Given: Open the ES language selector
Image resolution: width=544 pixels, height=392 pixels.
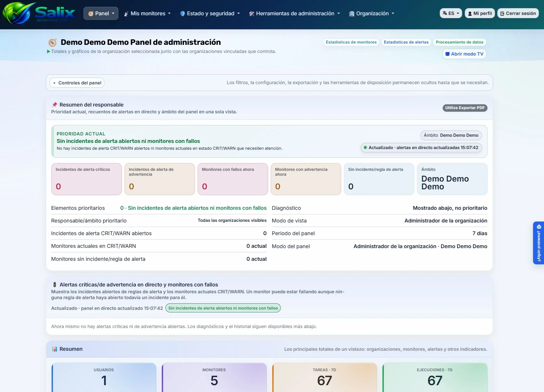Looking at the screenshot, I should click(x=451, y=13).
